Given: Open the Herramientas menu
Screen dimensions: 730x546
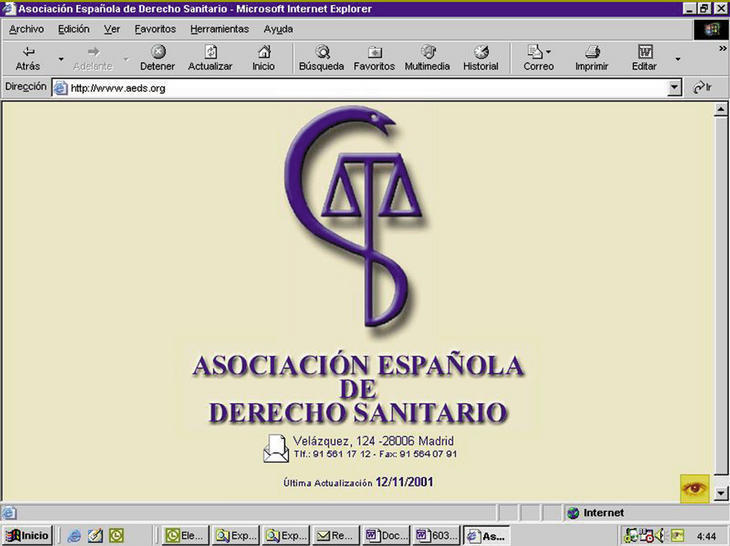Looking at the screenshot, I should (219, 29).
